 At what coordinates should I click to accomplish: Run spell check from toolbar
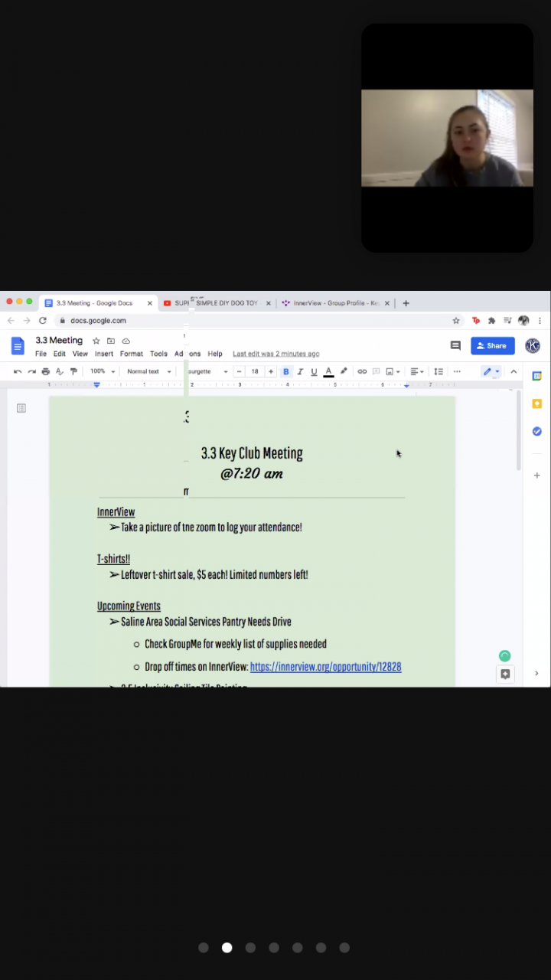60,371
